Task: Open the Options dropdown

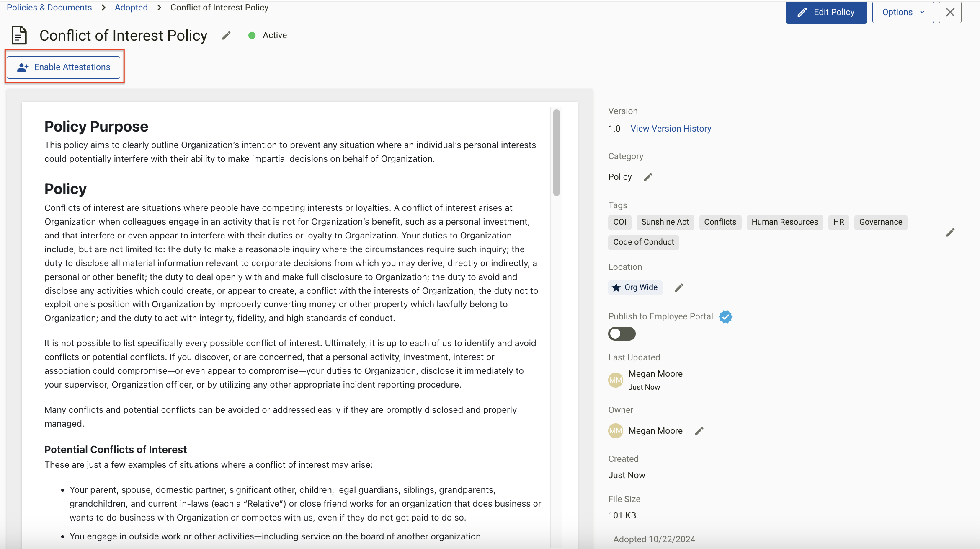Action: tap(903, 12)
